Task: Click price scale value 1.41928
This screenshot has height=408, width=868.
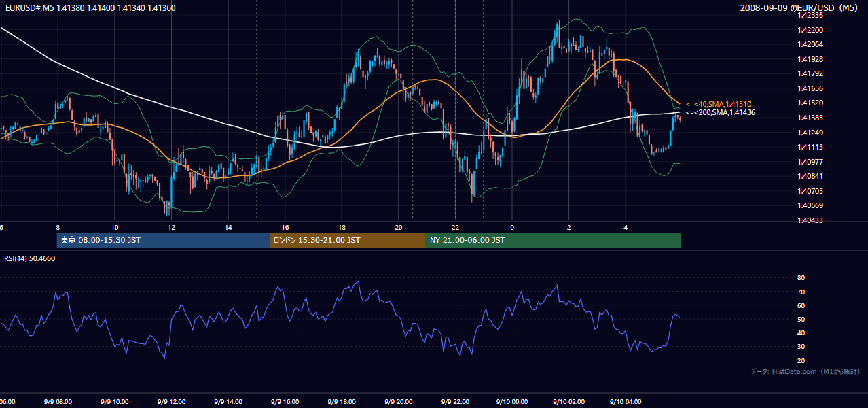Action: (811, 59)
